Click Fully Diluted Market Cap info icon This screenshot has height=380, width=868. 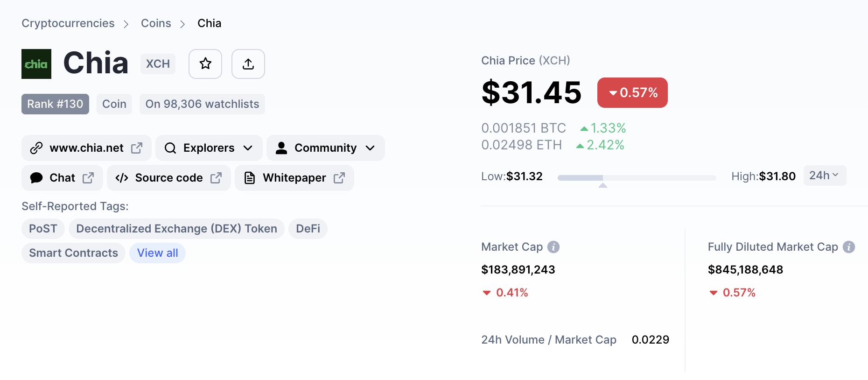(x=849, y=247)
